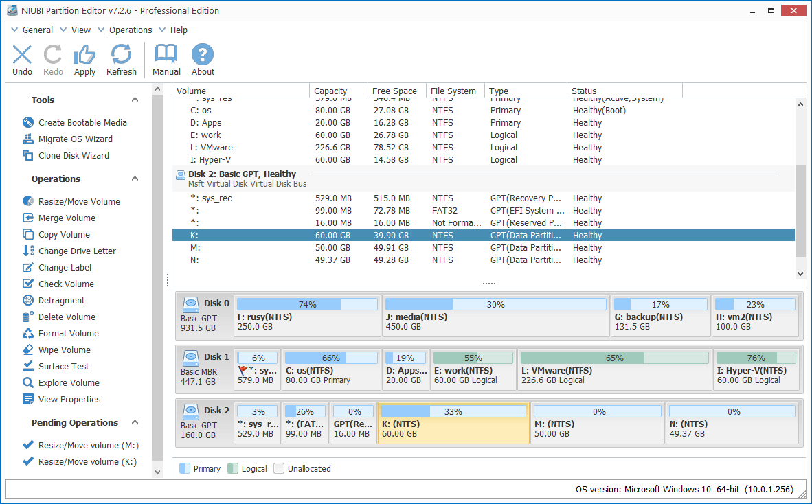Screen dimensions: 812x504
Task: Choose the Defragment operation
Action: click(61, 300)
